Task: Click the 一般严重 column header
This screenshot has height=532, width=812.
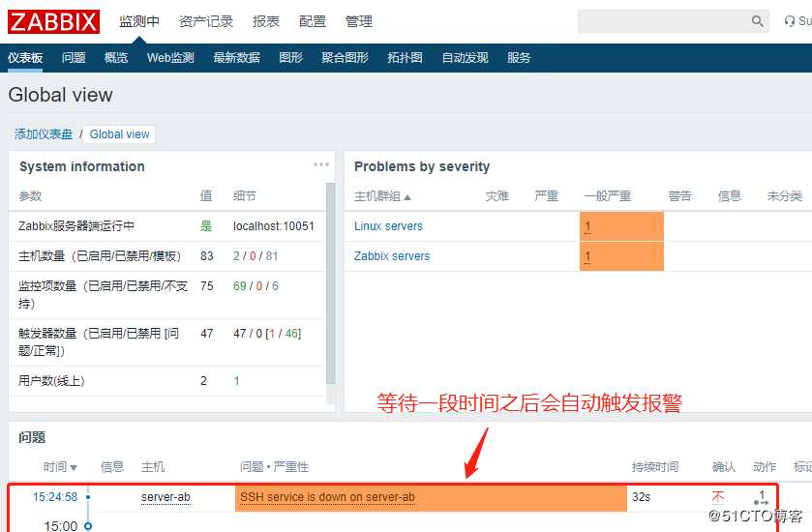Action: click(608, 196)
